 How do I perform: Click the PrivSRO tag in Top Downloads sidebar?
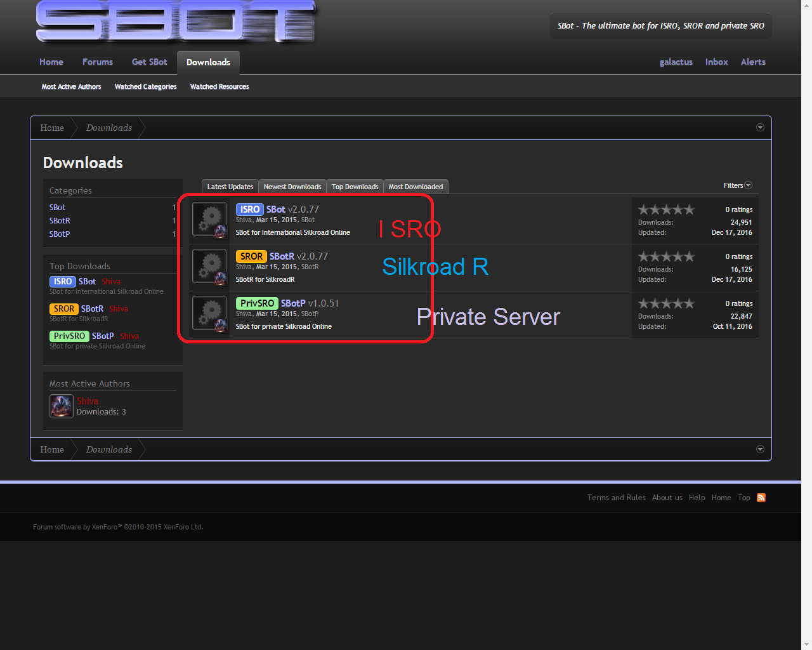[x=69, y=336]
